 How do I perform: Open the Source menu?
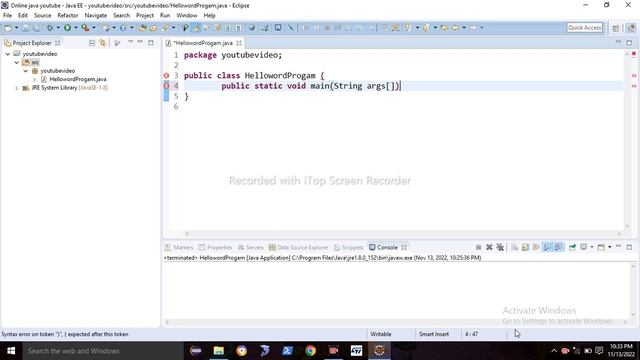pos(42,16)
